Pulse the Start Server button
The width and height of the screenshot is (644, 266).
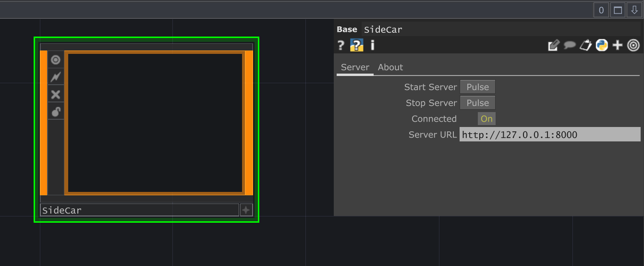pos(477,87)
